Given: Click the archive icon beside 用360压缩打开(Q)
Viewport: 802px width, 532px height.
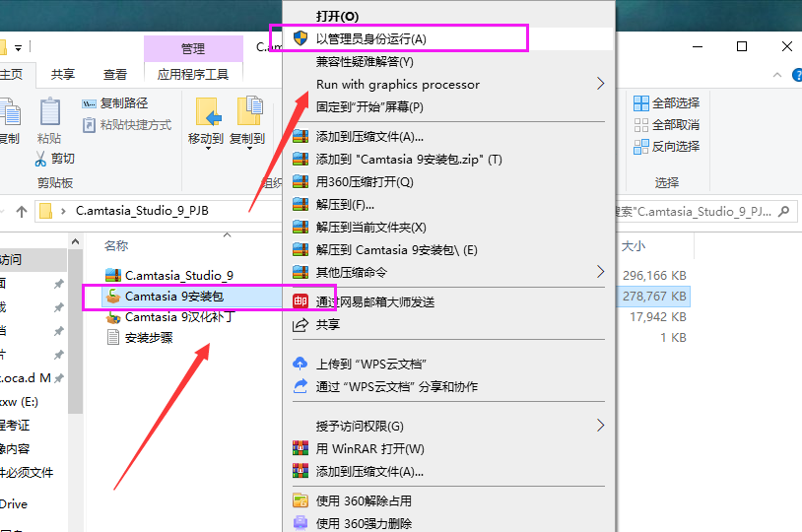Looking at the screenshot, I should click(301, 181).
